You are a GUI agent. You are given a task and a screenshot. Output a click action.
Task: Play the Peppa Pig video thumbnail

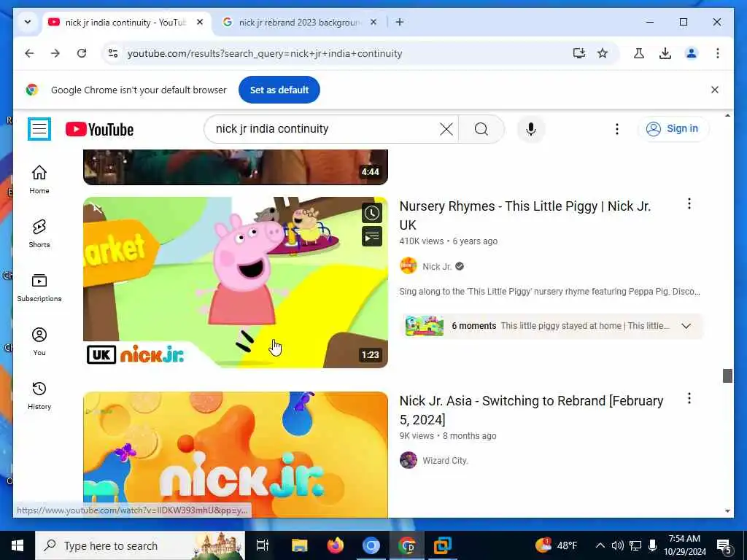(x=236, y=282)
